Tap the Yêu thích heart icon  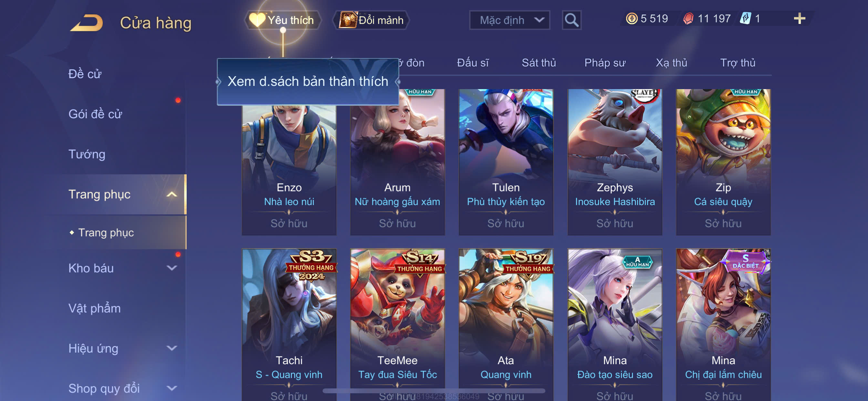coord(257,20)
